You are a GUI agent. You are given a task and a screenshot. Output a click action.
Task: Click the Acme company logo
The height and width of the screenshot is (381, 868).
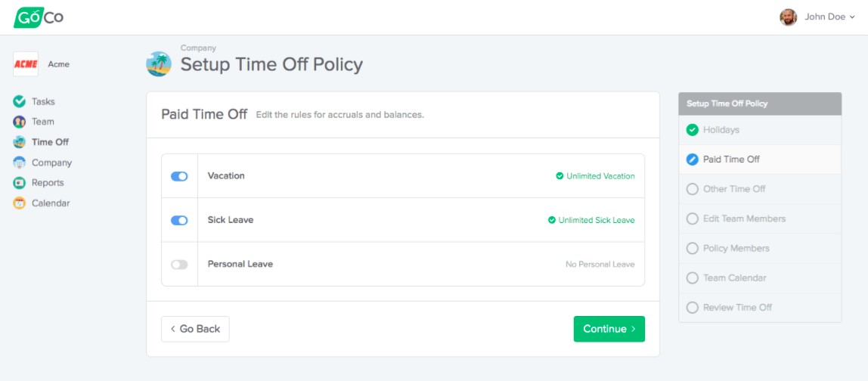(x=26, y=64)
